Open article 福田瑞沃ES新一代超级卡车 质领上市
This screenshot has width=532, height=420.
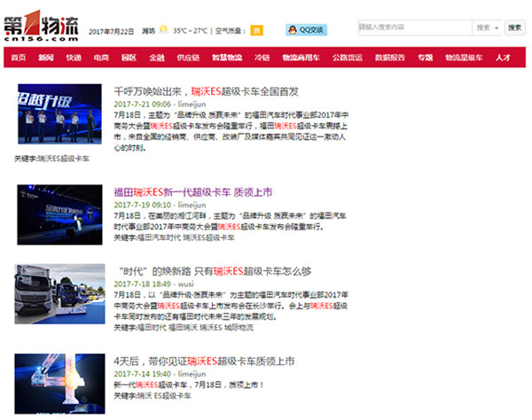(193, 192)
